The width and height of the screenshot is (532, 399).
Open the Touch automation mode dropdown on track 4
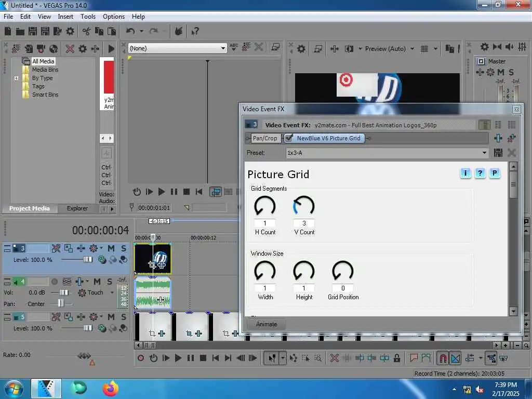(112, 292)
